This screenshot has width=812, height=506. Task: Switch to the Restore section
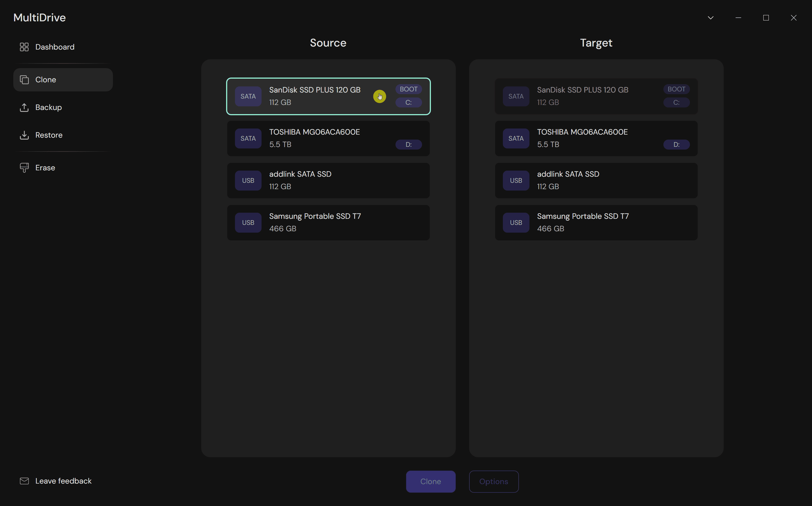click(49, 135)
